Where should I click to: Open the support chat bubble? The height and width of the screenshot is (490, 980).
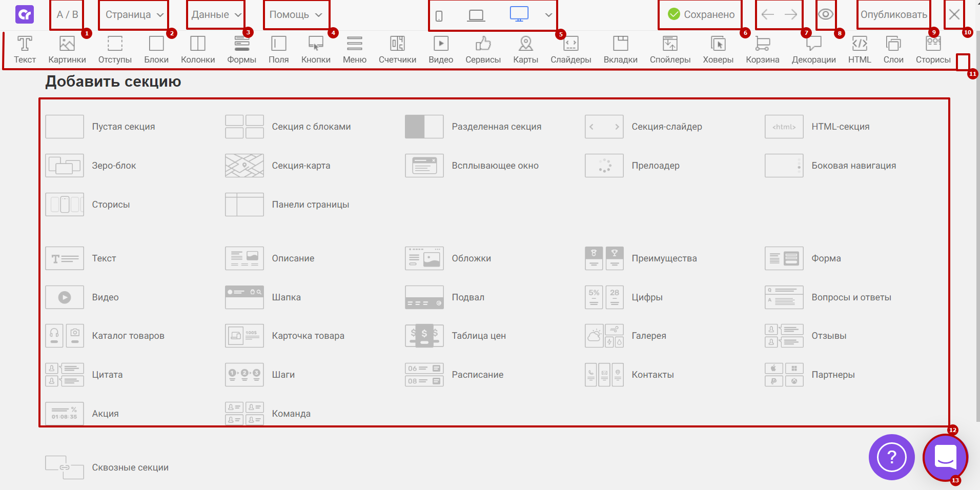coord(945,457)
